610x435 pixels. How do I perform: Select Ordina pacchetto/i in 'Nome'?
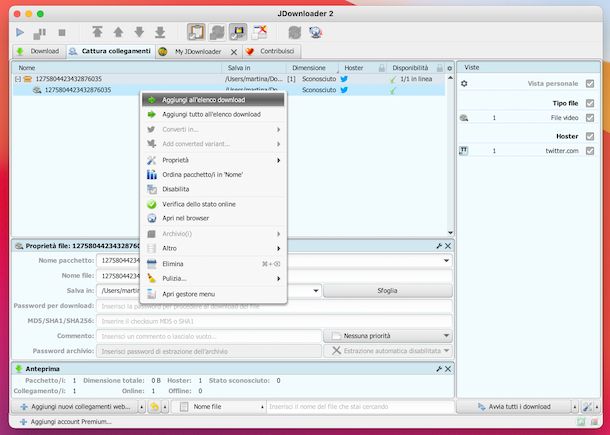coord(213,175)
